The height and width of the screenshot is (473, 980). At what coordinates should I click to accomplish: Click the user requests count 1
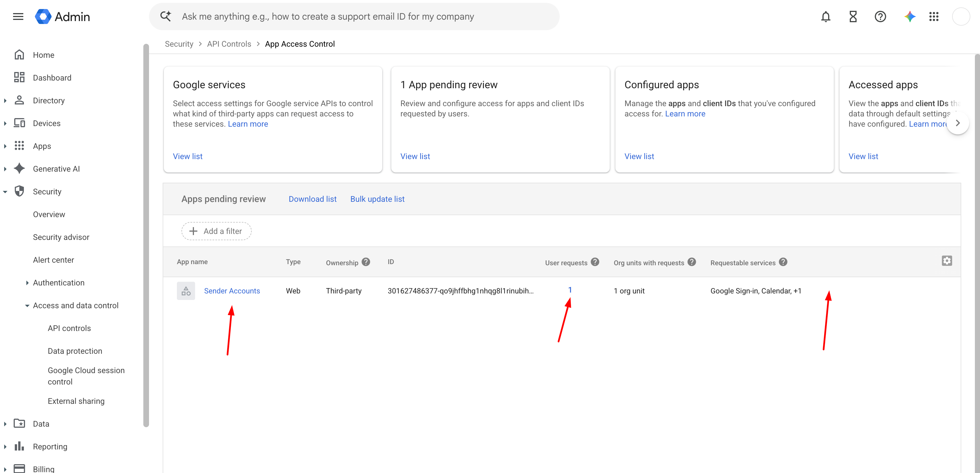pos(570,290)
